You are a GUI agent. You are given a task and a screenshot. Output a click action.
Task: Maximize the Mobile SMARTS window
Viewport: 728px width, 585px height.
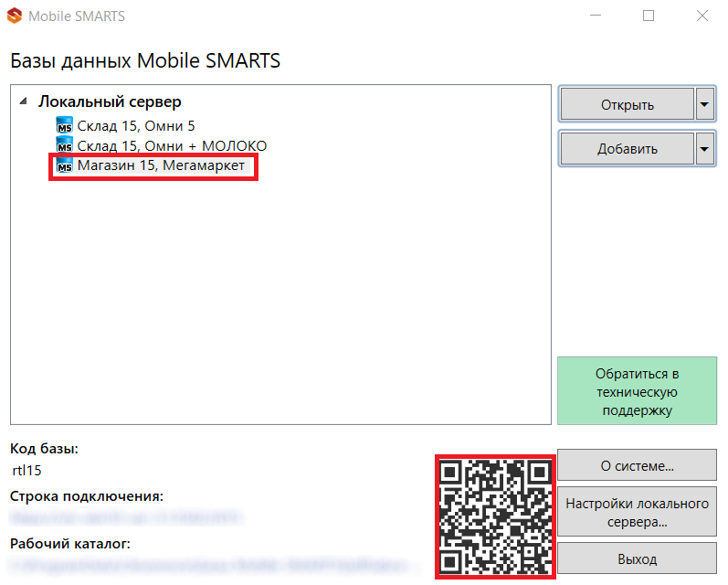pos(649,16)
